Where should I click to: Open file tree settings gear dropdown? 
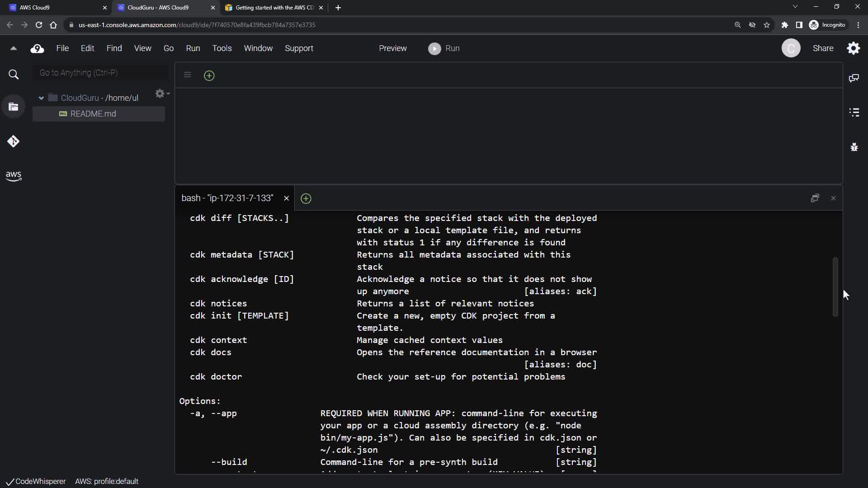coord(162,94)
